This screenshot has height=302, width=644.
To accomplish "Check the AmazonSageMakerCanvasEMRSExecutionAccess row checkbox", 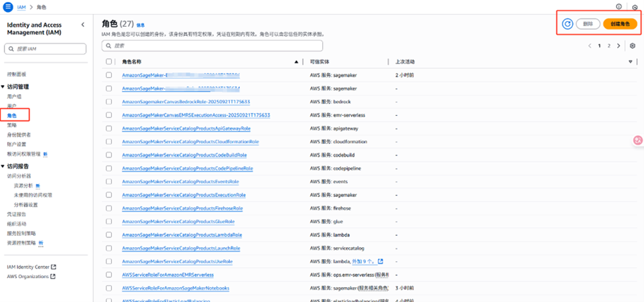I will [109, 115].
